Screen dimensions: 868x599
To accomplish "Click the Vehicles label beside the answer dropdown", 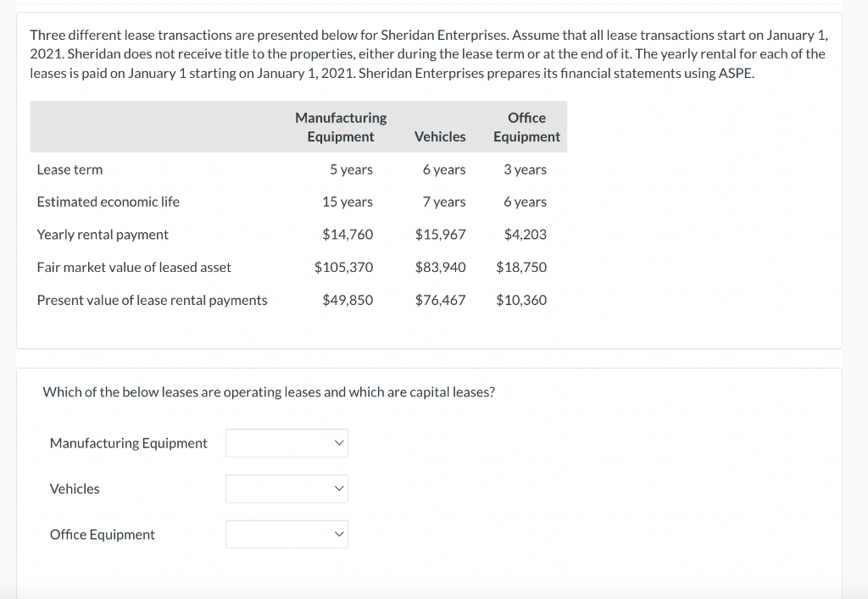I will pos(75,489).
